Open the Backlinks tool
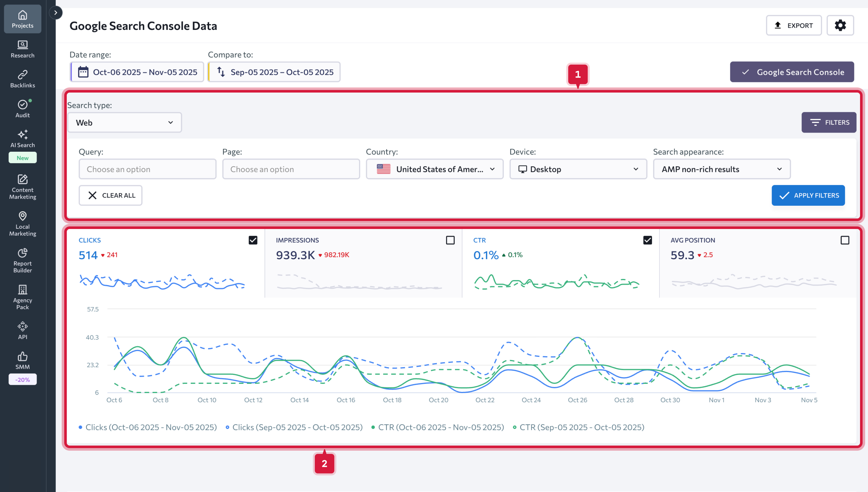 pos(22,78)
